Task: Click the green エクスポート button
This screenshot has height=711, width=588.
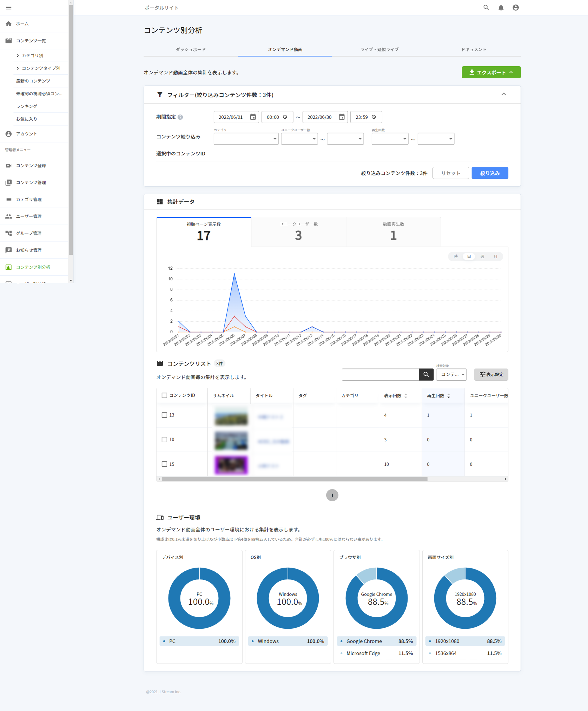Action: point(491,72)
